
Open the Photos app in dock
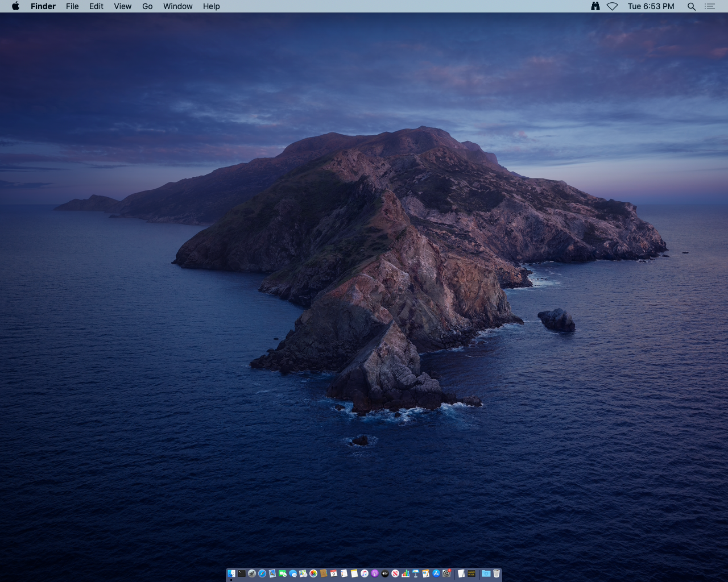point(313,573)
